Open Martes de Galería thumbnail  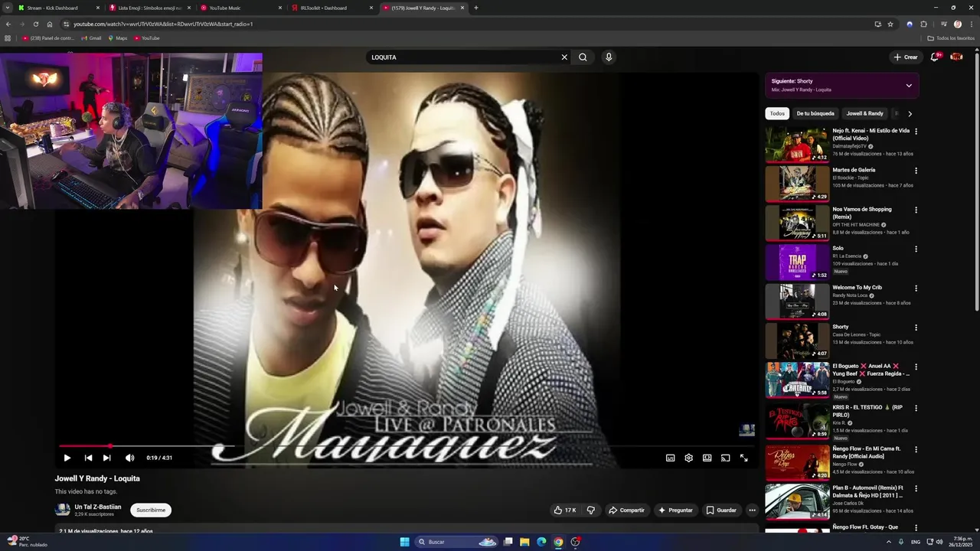[797, 184]
